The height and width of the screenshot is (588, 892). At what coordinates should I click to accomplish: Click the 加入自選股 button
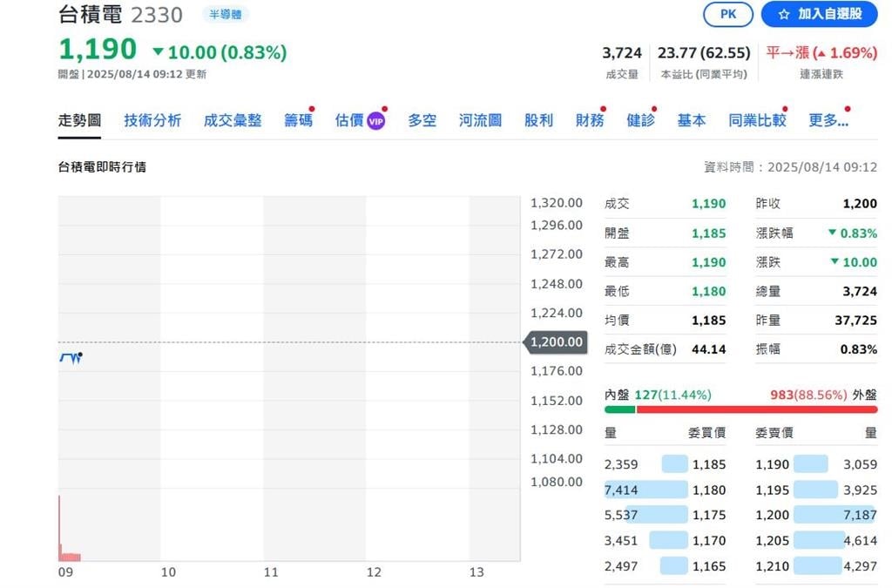[x=820, y=14]
